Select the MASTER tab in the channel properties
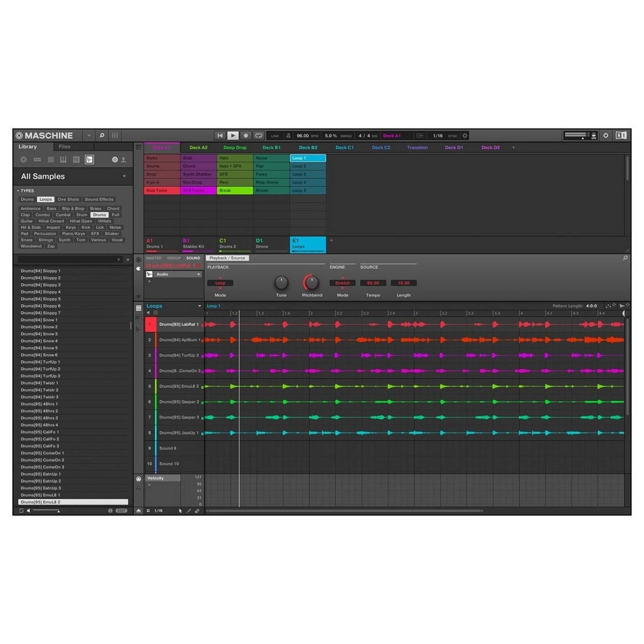Viewport: 644px width, 644px height. 153,258
